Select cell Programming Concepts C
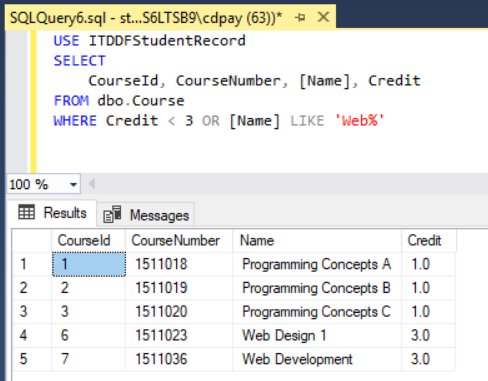 click(317, 312)
